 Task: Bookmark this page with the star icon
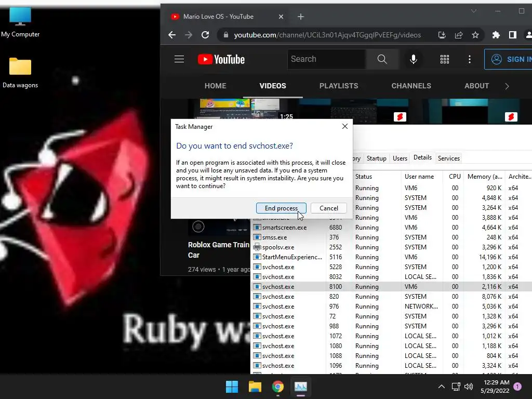pyautogui.click(x=475, y=35)
